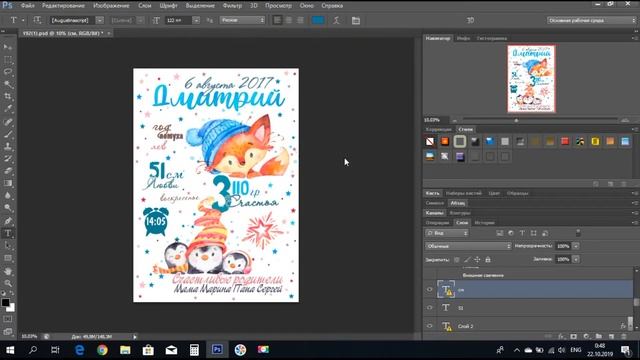Switch to the История tab

point(485,222)
